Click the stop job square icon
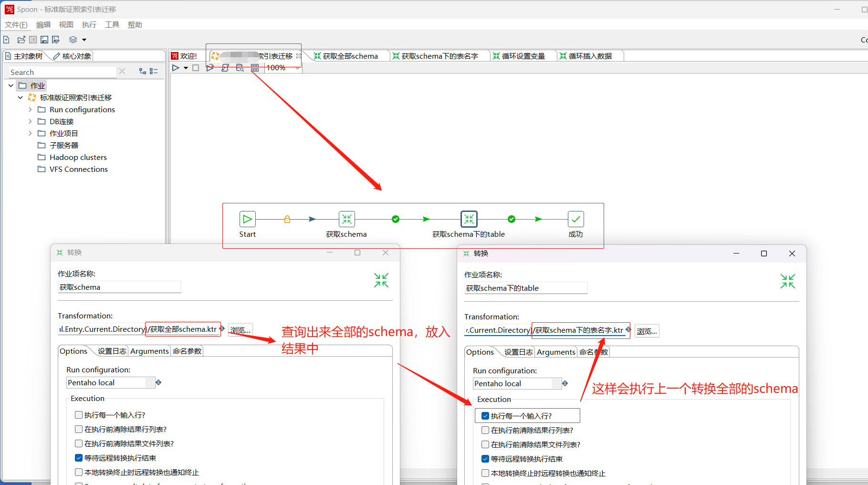 click(x=196, y=68)
